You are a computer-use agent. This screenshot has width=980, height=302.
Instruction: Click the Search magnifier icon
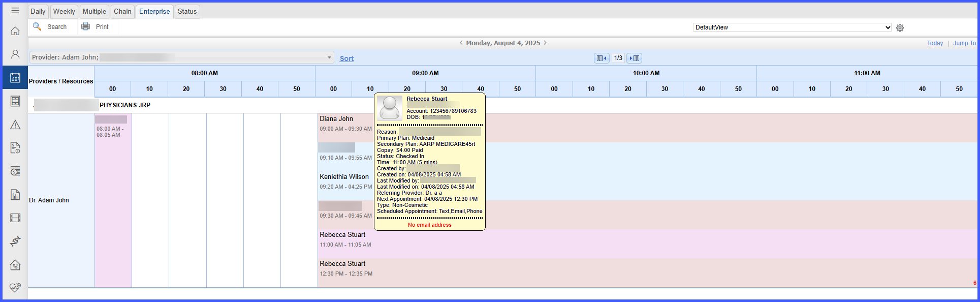pyautogui.click(x=37, y=26)
